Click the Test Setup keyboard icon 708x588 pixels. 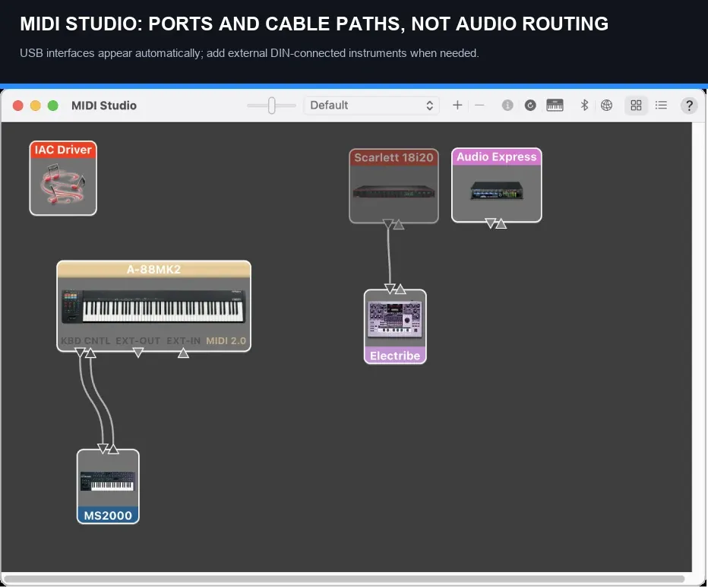point(555,106)
